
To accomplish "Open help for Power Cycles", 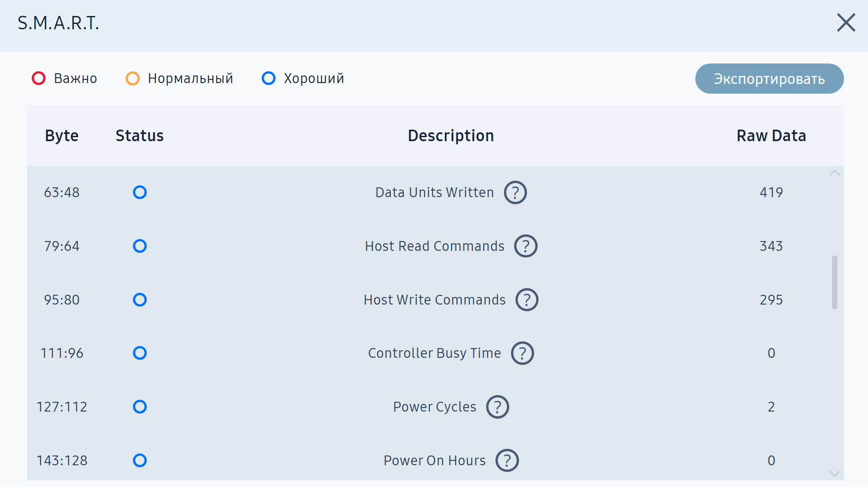I will (x=497, y=407).
